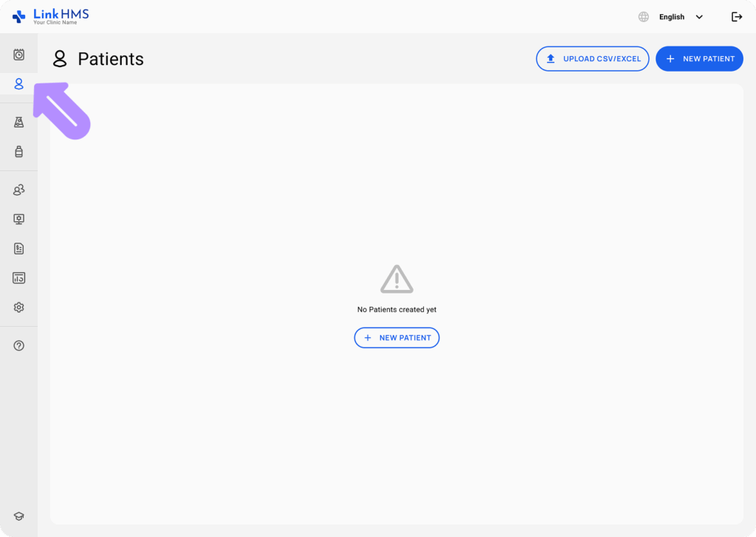Screen dimensions: 756x537
Task: Open the pharmacy bottle sidebar icon
Action: [19, 152]
